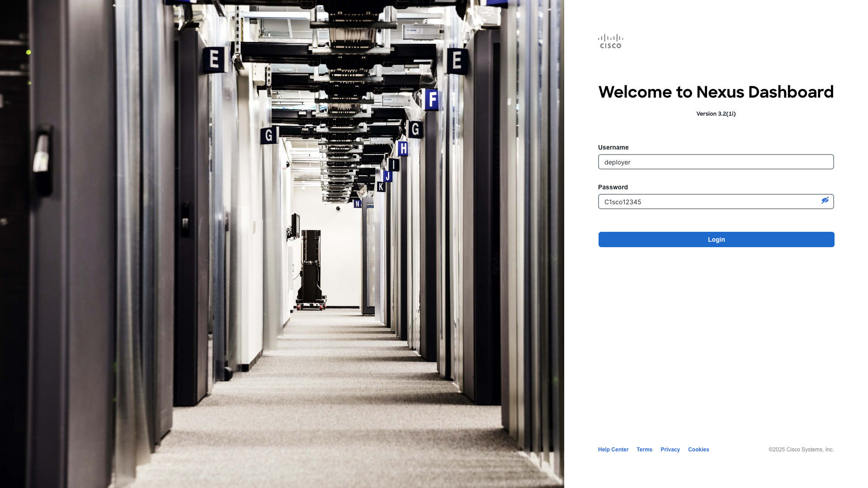Click the Username label

613,147
